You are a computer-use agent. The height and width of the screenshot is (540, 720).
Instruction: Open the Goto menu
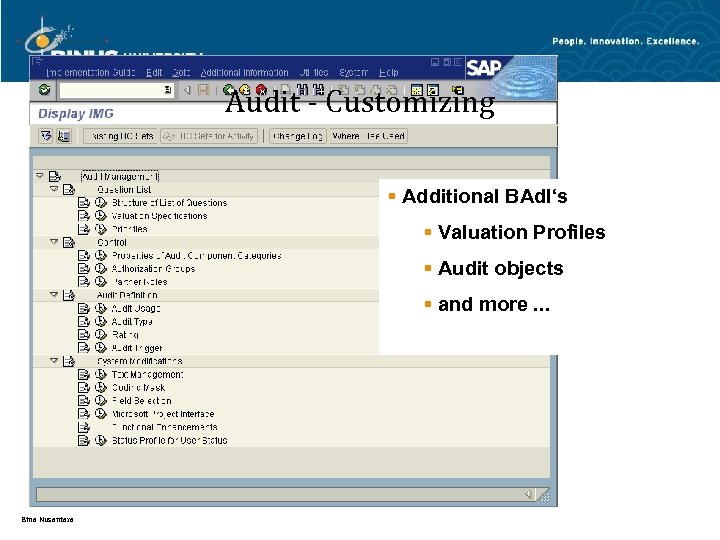coord(181,73)
